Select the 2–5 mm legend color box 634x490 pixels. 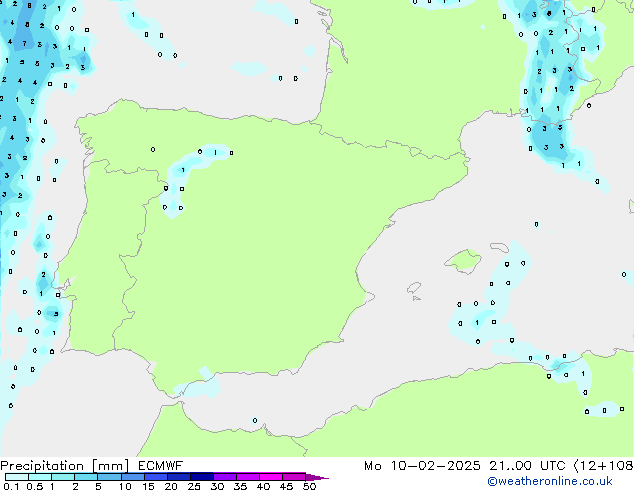86,477
